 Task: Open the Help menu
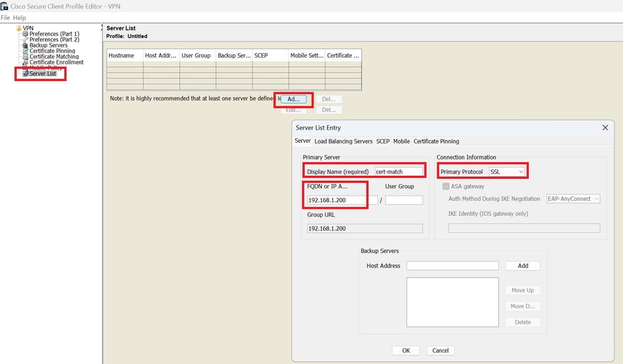pyautogui.click(x=19, y=17)
